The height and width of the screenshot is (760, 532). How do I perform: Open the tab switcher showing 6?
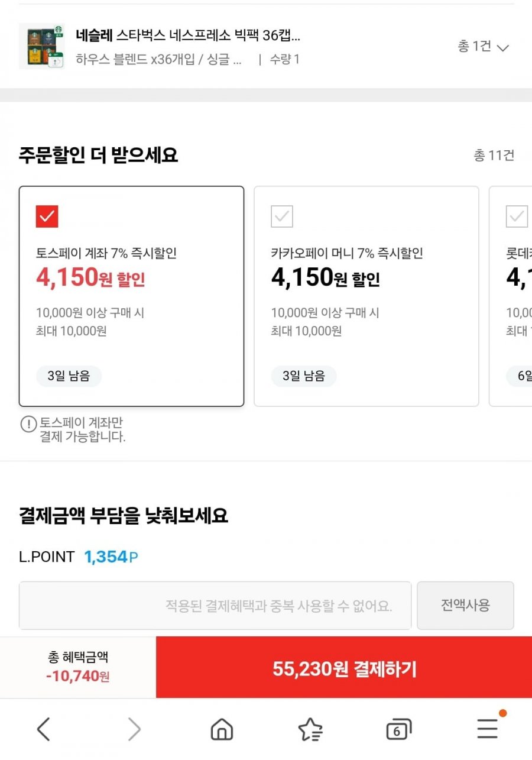(x=398, y=730)
